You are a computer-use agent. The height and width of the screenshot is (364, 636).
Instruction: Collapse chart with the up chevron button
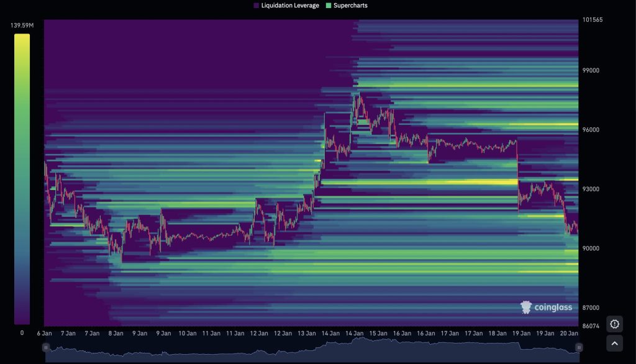614,344
